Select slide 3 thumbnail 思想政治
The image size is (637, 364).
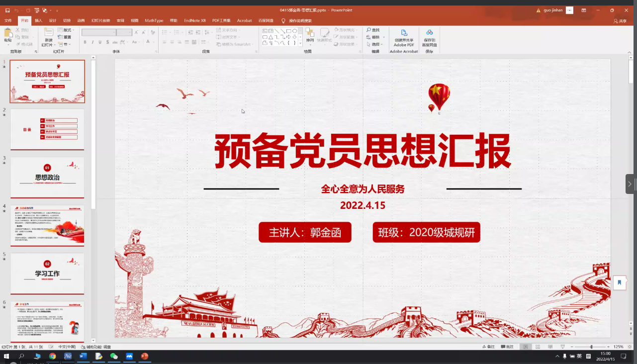coord(47,177)
